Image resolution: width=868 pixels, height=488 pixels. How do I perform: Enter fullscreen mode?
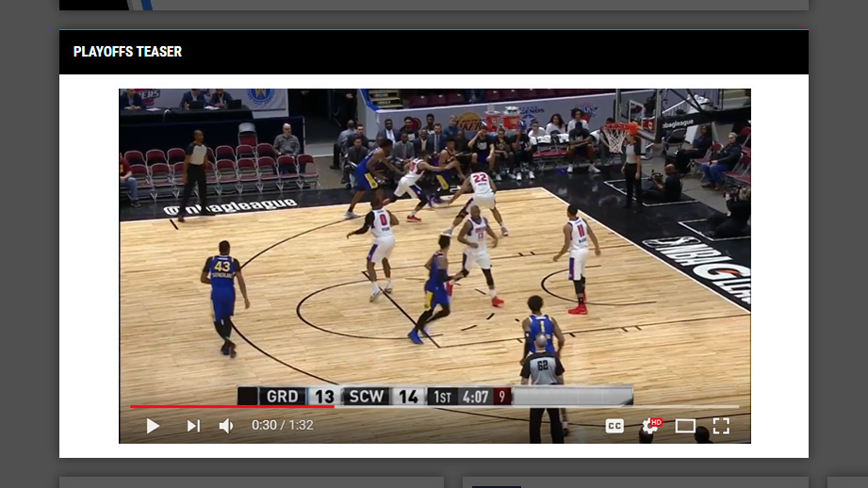tap(721, 426)
